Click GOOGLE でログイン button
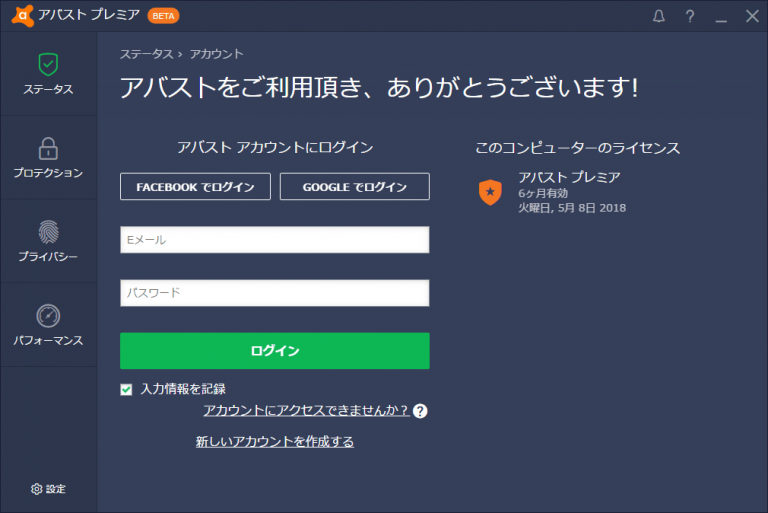Viewport: 768px width, 513px height. [x=355, y=187]
